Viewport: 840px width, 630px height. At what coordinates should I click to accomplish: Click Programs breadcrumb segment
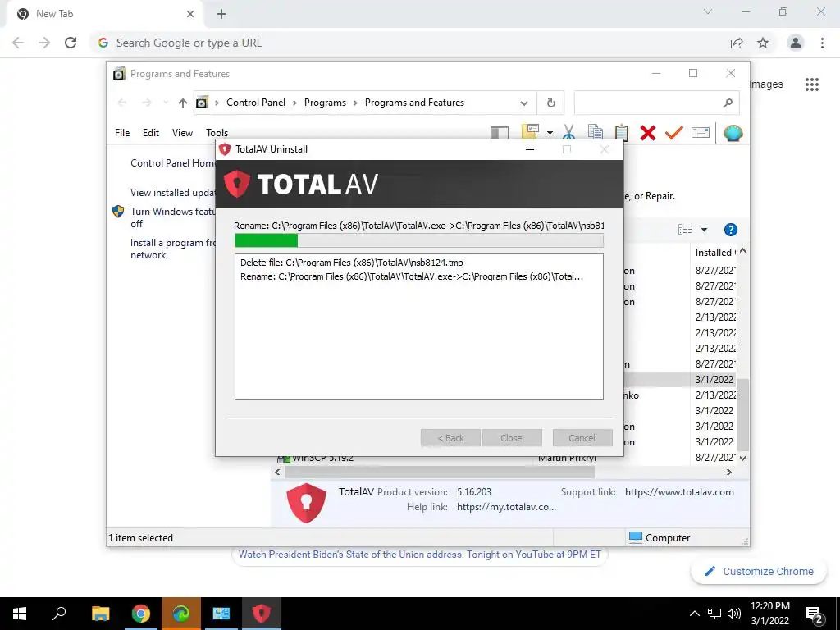(325, 103)
